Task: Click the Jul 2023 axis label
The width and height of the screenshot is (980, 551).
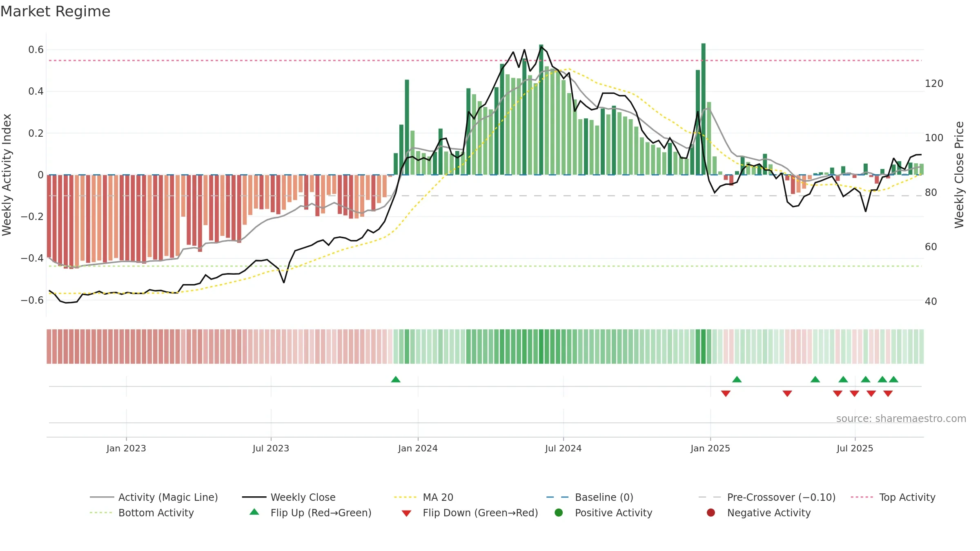Action: 271,449
